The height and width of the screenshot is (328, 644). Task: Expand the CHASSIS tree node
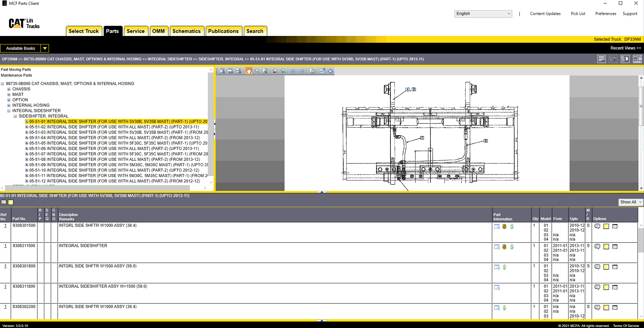9,89
